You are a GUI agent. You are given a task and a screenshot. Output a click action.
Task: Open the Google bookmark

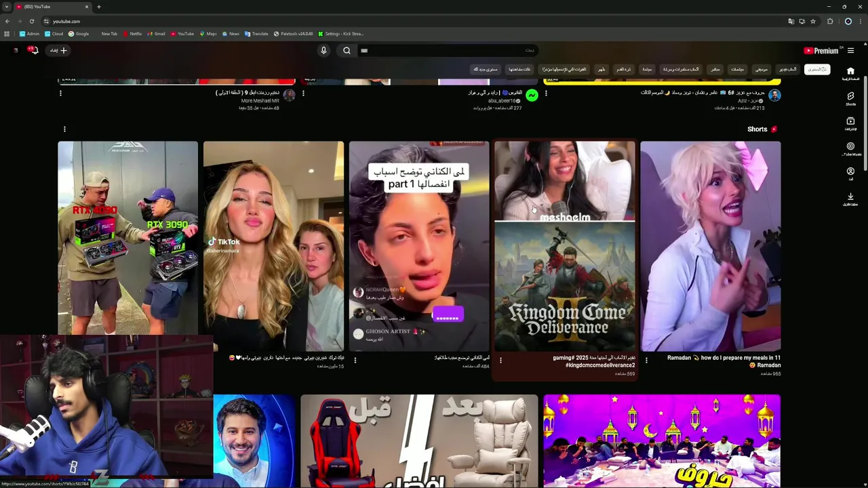[x=79, y=33]
